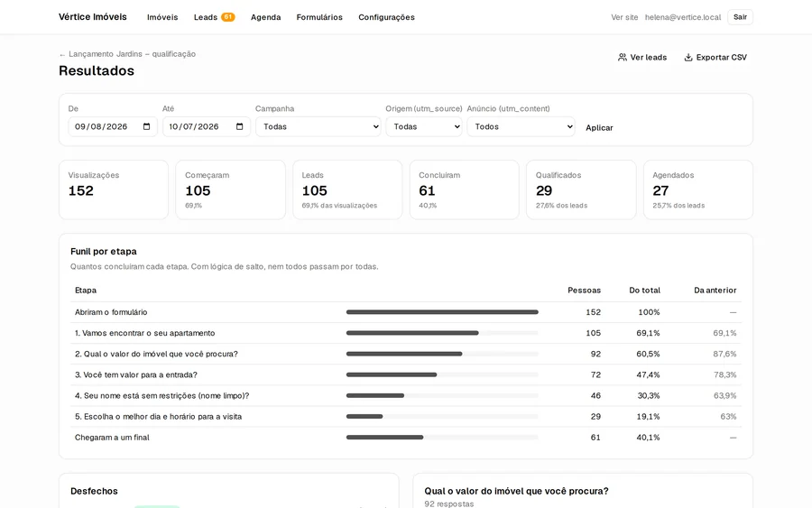812x508 pixels.
Task: Click the 87,6% value in Da anterior column
Action: pyautogui.click(x=724, y=355)
